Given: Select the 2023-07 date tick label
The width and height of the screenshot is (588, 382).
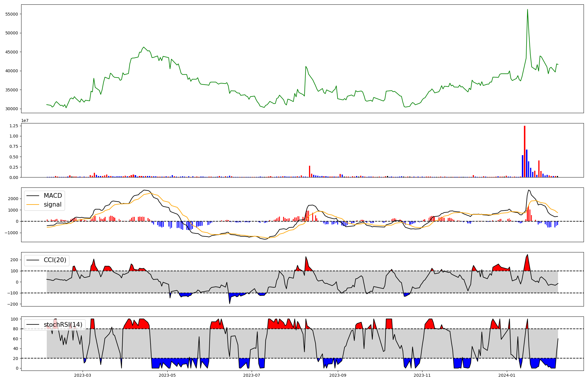Looking at the screenshot, I should pos(252,375).
